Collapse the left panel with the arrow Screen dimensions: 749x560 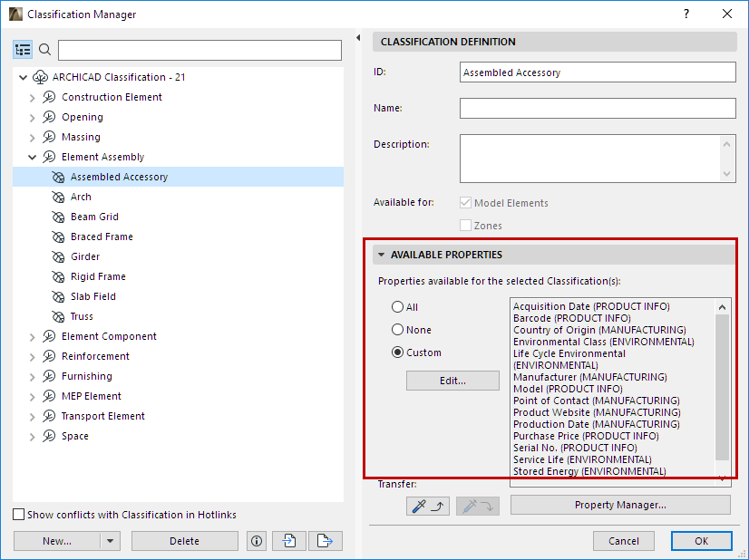[358, 38]
